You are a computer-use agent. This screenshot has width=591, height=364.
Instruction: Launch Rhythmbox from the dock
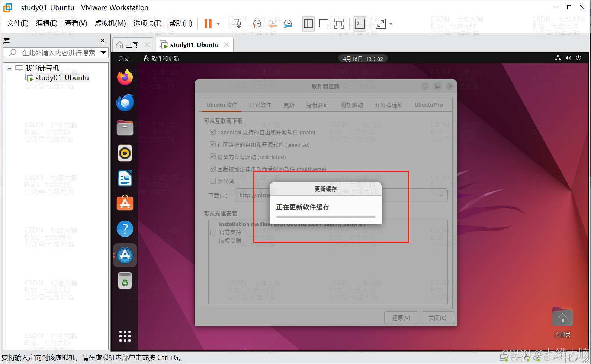125,153
